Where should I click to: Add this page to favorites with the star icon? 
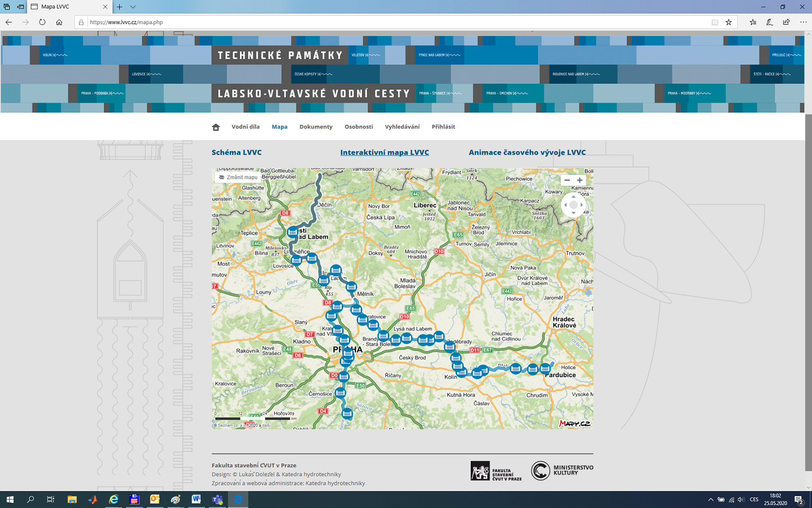pyautogui.click(x=729, y=22)
